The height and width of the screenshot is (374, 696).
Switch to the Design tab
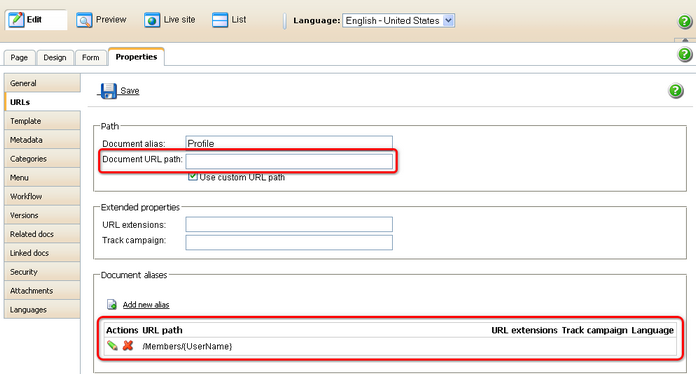pyautogui.click(x=55, y=58)
